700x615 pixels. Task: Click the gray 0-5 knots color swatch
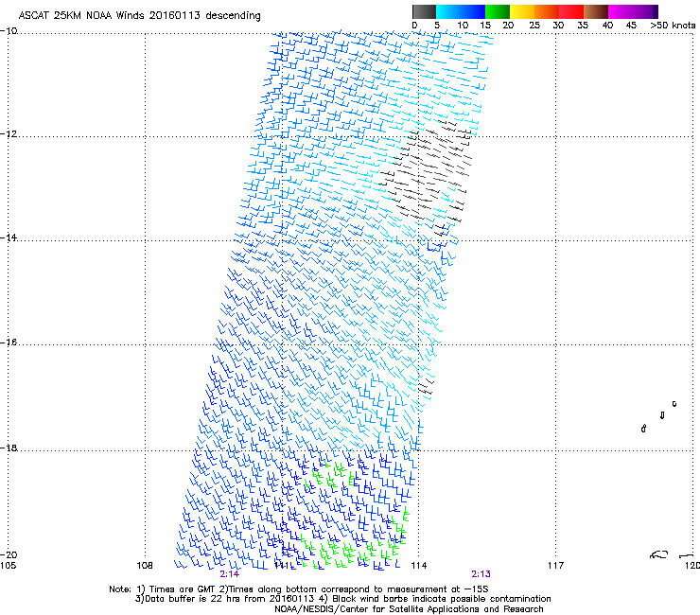tap(424, 11)
